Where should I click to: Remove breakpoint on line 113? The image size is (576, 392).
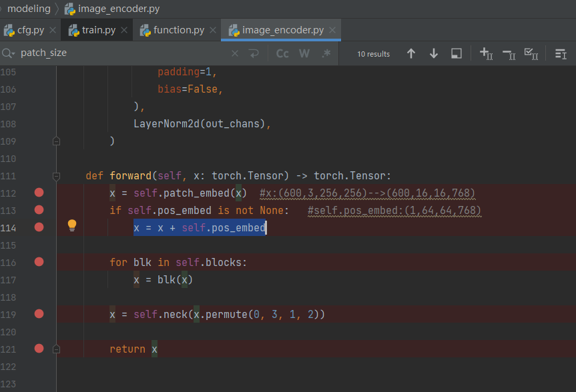(39, 210)
